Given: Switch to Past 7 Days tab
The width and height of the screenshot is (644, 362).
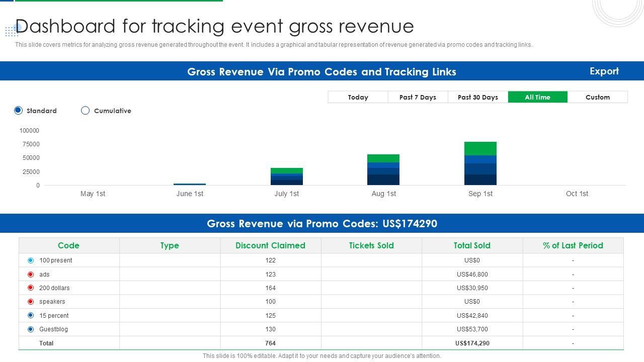Looking at the screenshot, I should point(418,97).
